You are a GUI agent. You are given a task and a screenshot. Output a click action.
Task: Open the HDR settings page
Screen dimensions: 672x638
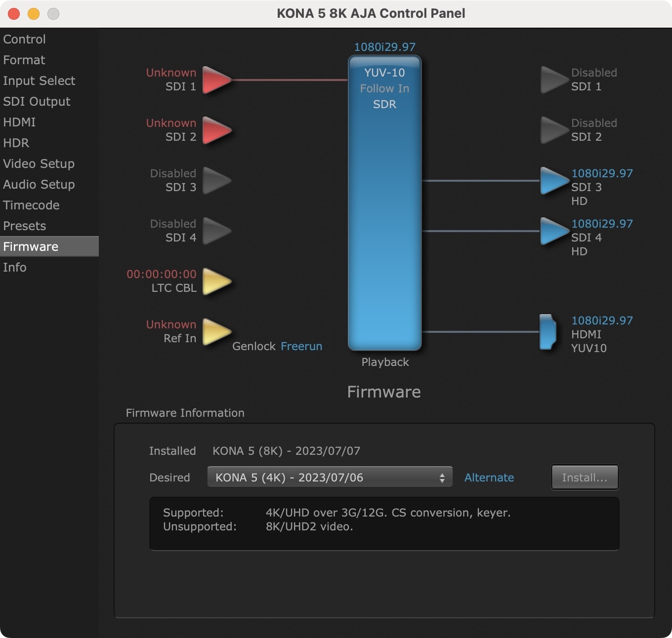49,143
